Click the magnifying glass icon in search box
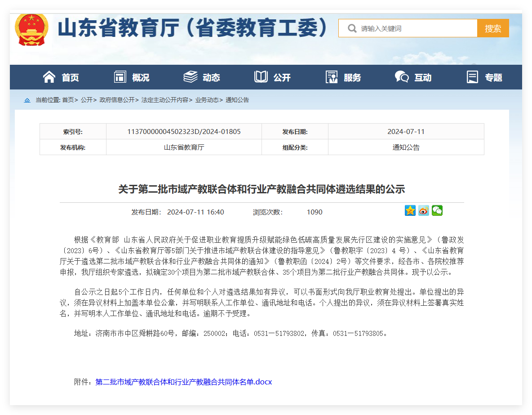The height and width of the screenshot is (415, 532). click(x=352, y=28)
